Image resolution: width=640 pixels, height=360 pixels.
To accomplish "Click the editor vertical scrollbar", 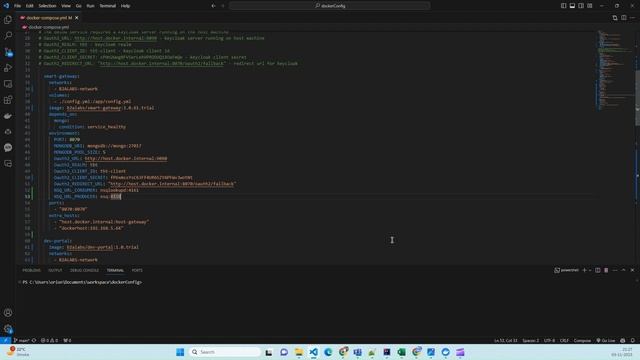I will click(637, 98).
